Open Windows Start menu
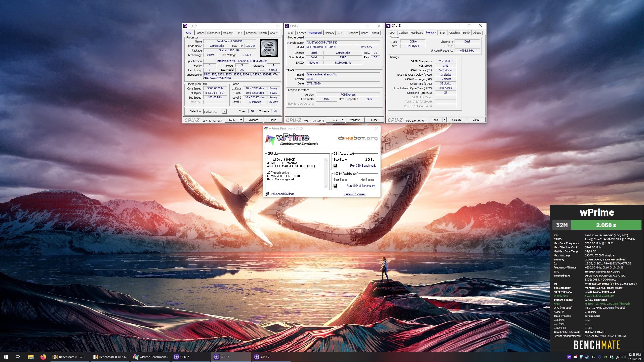 [6, 357]
